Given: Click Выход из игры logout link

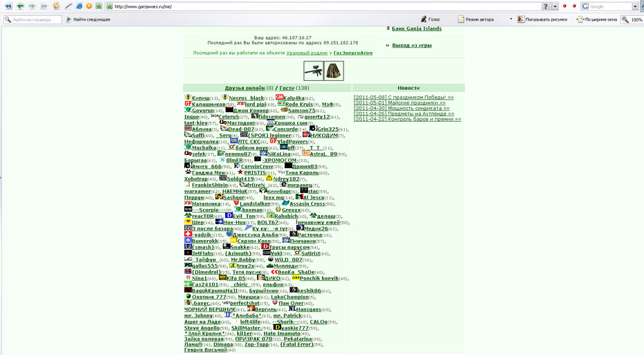Looking at the screenshot, I should (x=411, y=46).
